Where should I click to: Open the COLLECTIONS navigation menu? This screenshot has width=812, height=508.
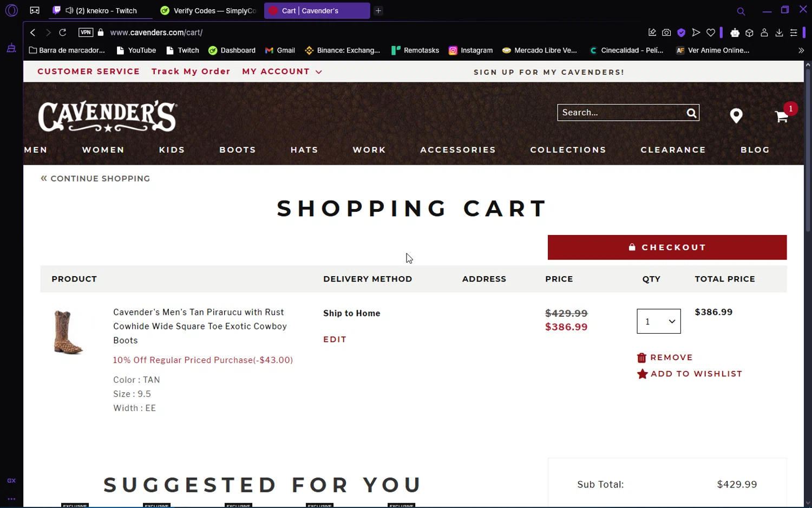pos(568,150)
